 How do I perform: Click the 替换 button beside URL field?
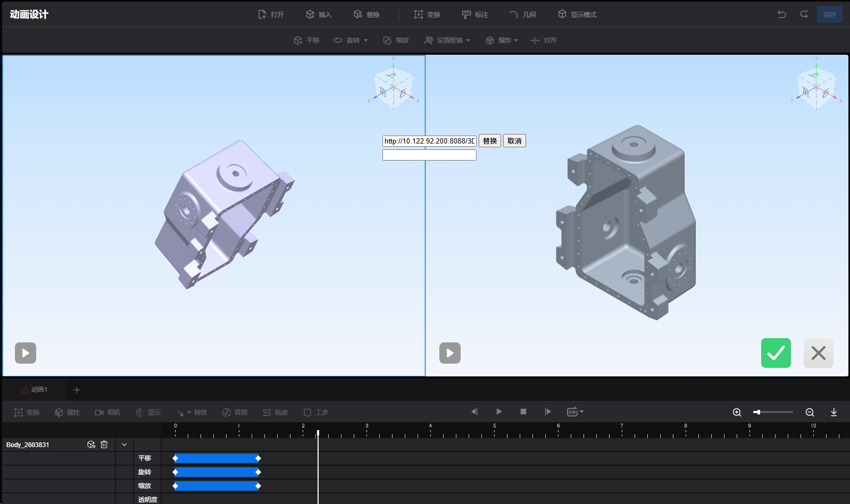pyautogui.click(x=490, y=141)
